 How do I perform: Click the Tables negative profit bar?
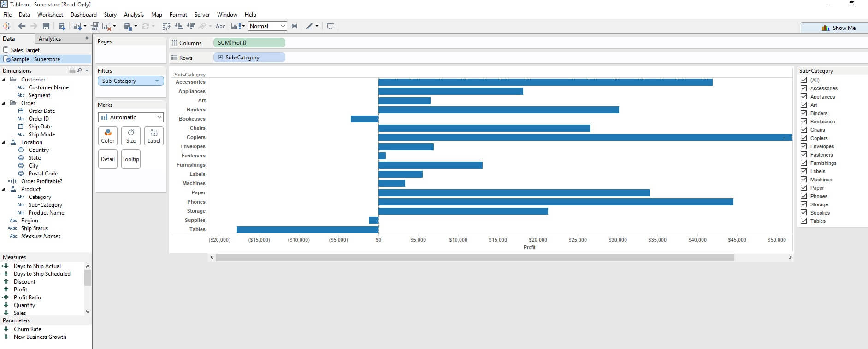[307, 229]
